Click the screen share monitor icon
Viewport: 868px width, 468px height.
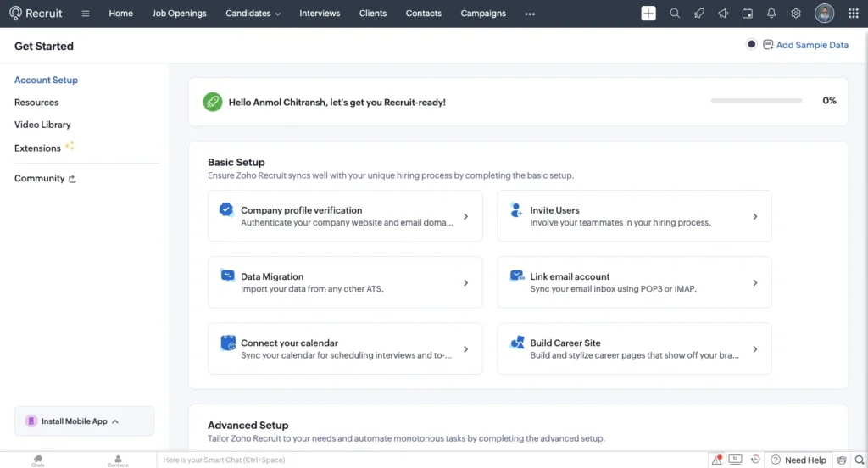(735, 460)
